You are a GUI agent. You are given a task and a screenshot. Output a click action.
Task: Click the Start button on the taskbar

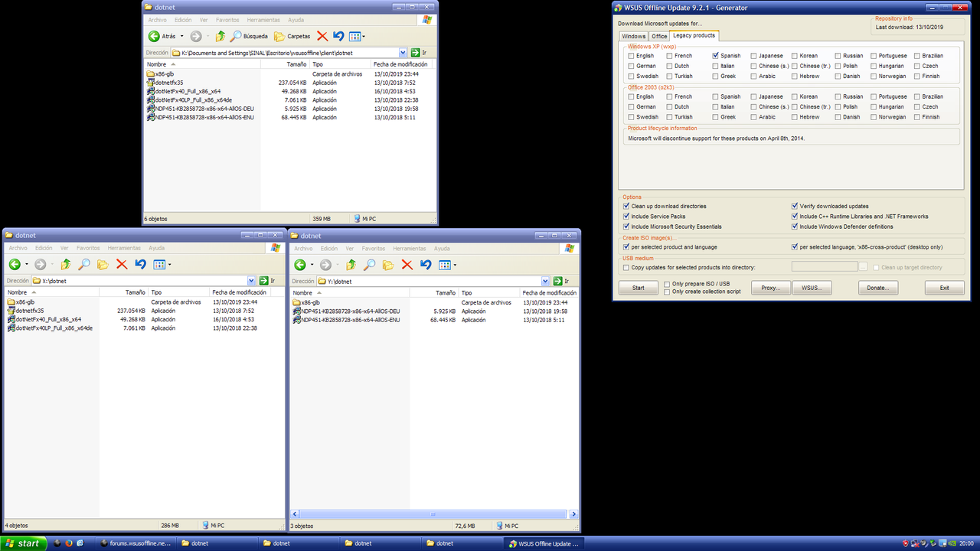pyautogui.click(x=23, y=543)
